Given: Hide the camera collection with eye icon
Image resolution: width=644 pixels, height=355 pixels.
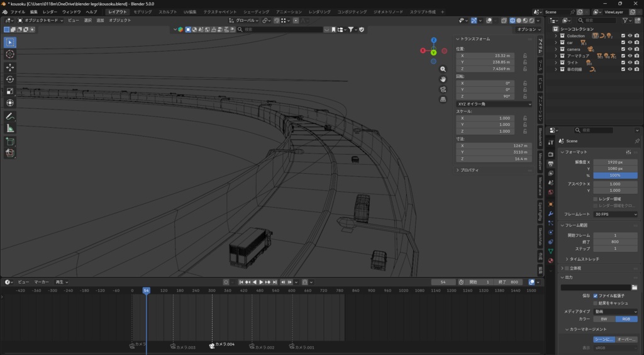Looking at the screenshot, I should (x=630, y=49).
